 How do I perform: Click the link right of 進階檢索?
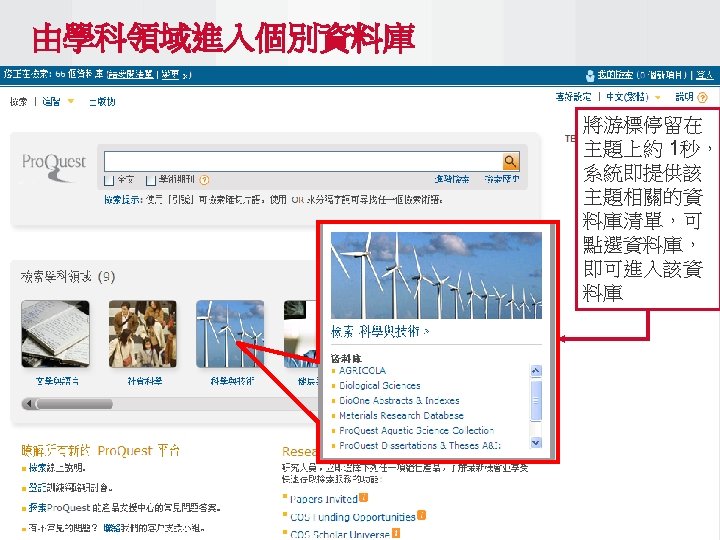pyautogui.click(x=502, y=179)
